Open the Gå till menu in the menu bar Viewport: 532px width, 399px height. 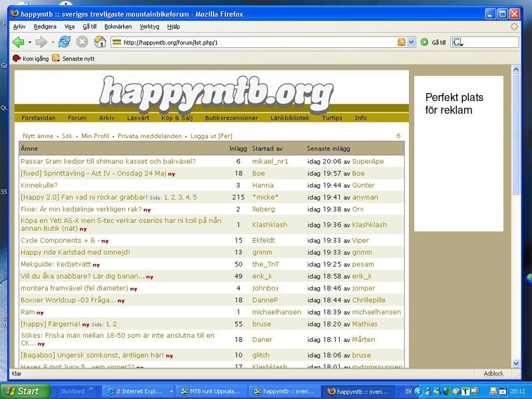[90, 27]
